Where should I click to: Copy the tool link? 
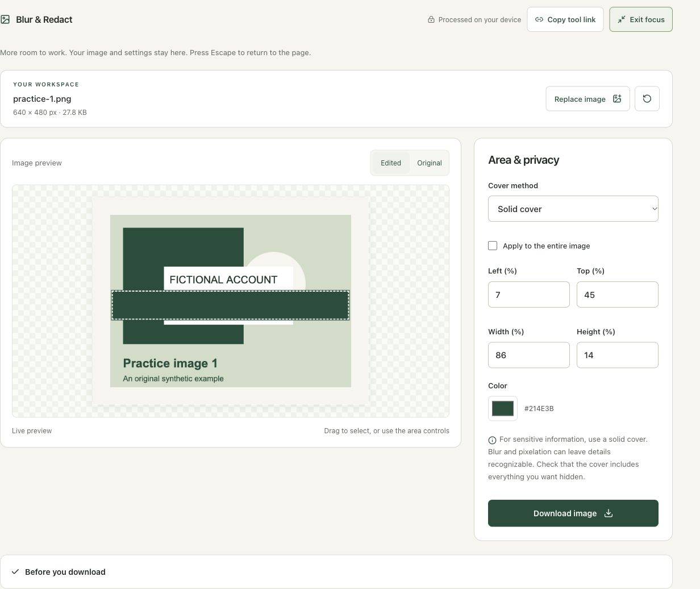point(565,19)
